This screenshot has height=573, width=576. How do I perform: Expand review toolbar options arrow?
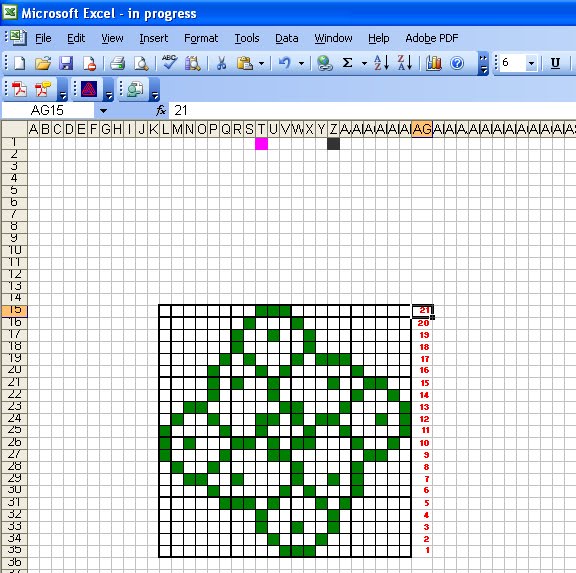[x=155, y=90]
